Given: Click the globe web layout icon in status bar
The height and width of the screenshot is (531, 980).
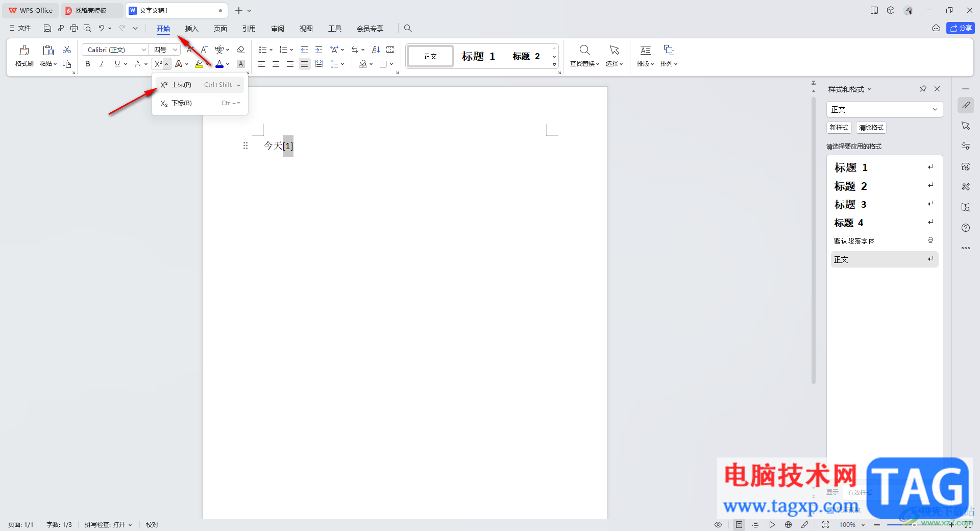Looking at the screenshot, I should (x=789, y=524).
